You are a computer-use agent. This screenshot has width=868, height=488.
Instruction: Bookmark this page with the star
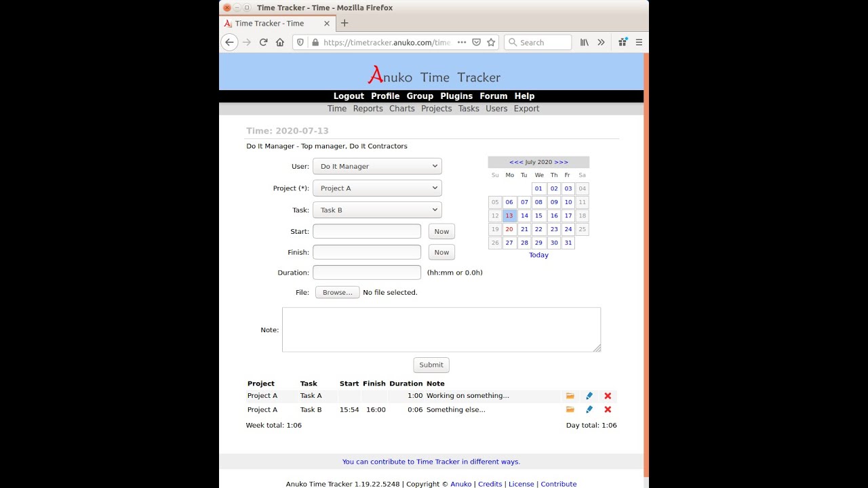pyautogui.click(x=492, y=42)
